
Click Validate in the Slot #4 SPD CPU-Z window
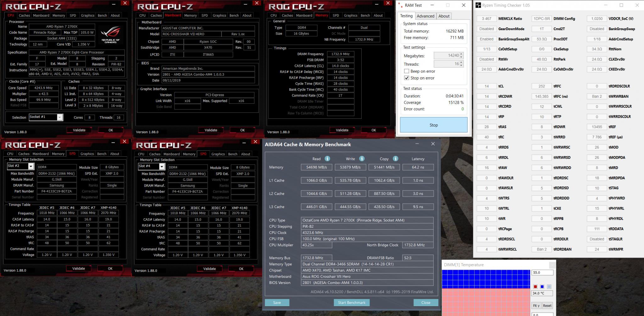(x=209, y=269)
